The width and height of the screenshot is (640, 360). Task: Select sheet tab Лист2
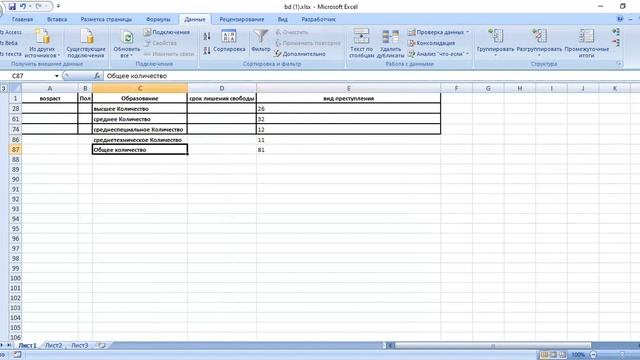click(54, 345)
